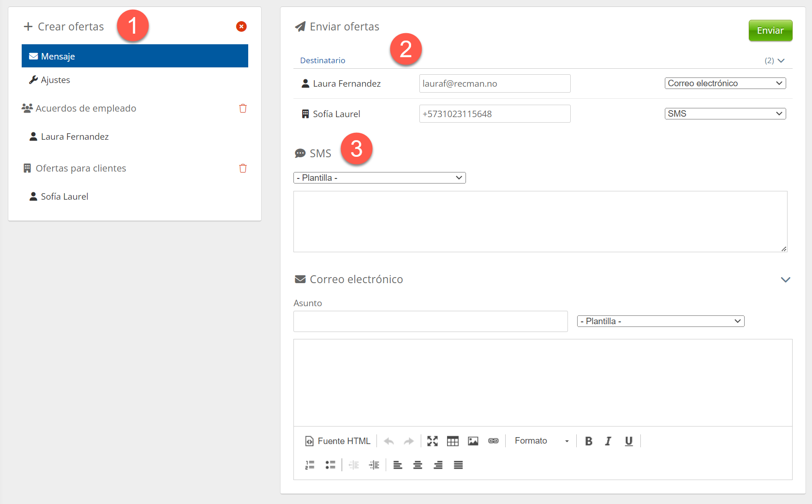Insert an image into the email body
The width and height of the screenshot is (812, 504).
[x=473, y=441]
